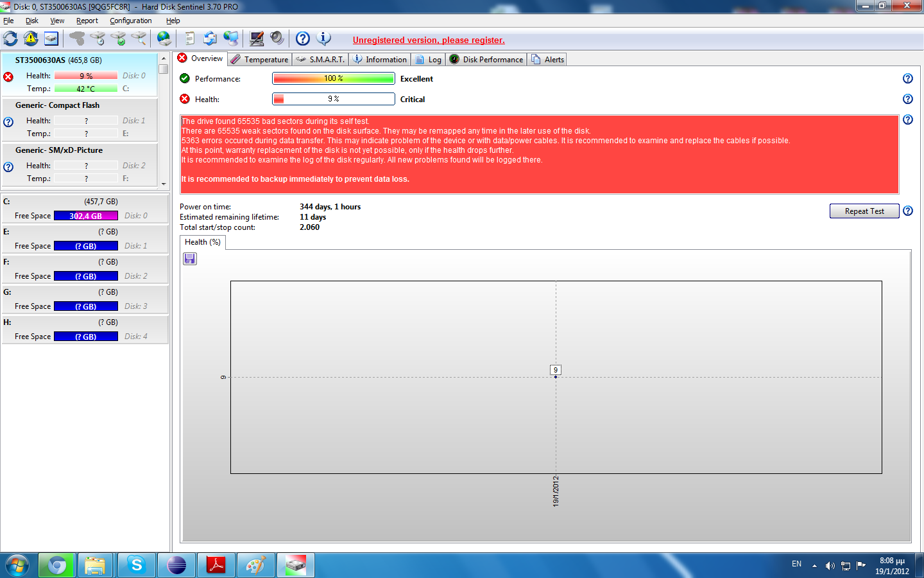Open help for the Health row
Screen dimensions: 924x578
pyautogui.click(x=908, y=99)
